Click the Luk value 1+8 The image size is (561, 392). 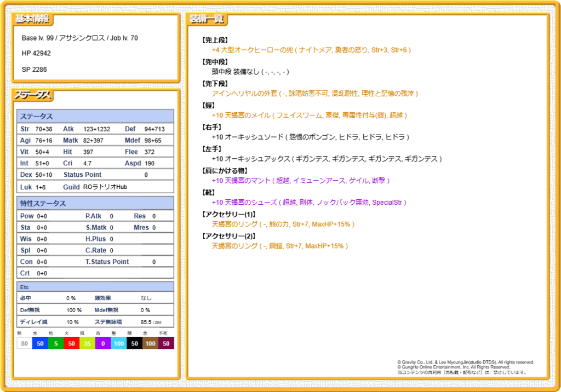(41, 187)
